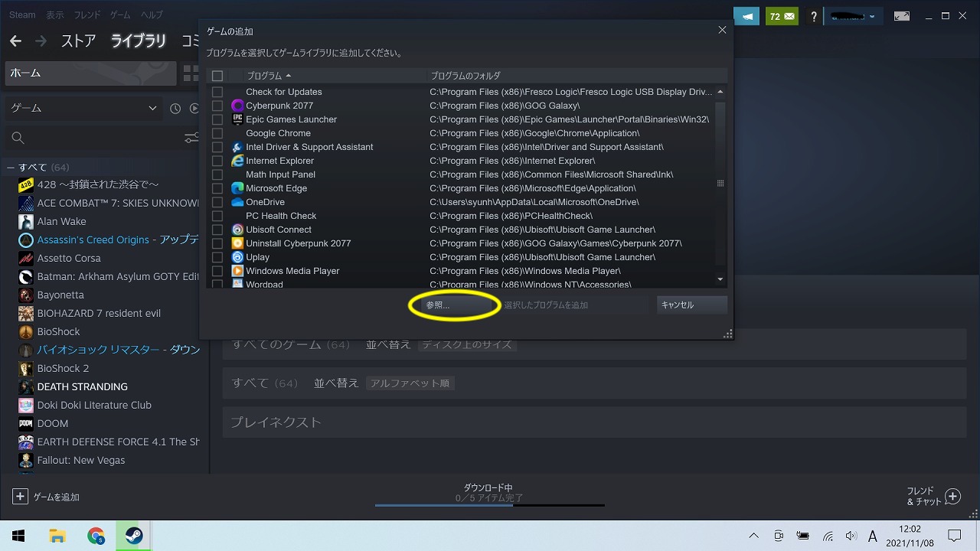Open the フレンド menu

coord(87,15)
